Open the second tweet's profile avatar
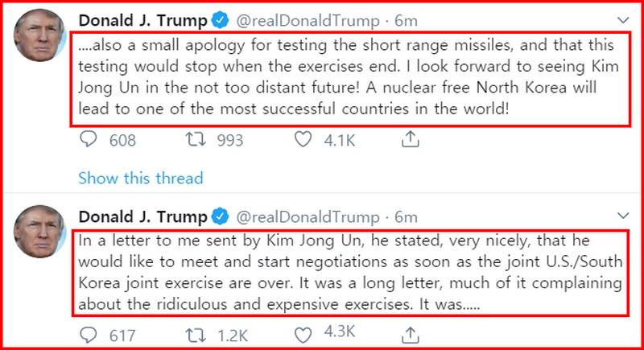This screenshot has height=350, width=644. (x=39, y=232)
